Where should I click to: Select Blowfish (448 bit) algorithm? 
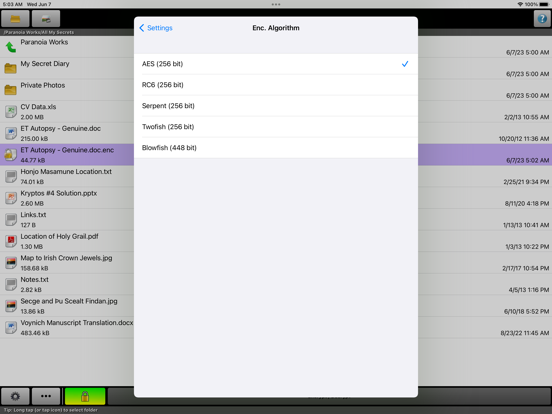pos(276,148)
